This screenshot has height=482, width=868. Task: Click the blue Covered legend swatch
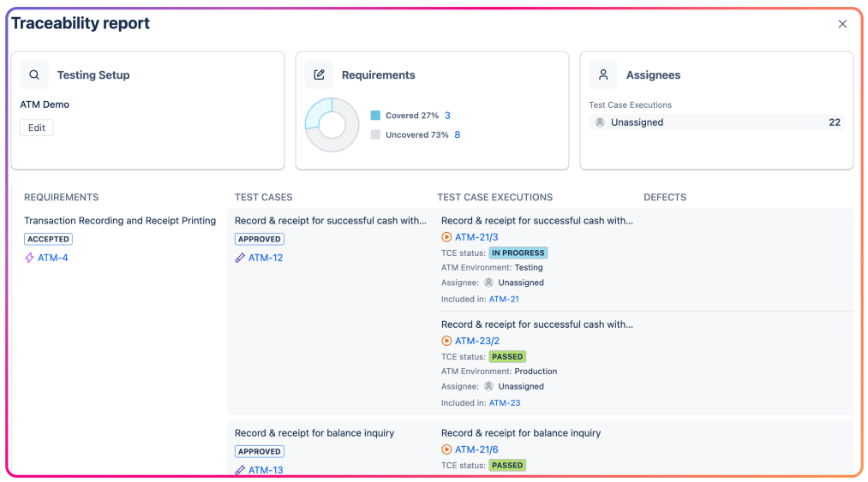(x=375, y=116)
